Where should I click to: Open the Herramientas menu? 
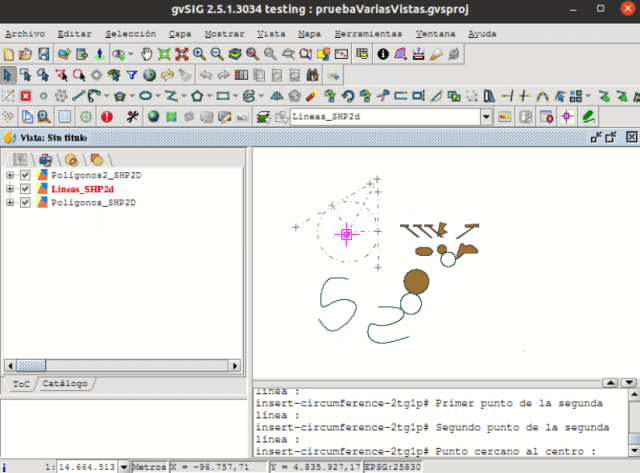(368, 33)
